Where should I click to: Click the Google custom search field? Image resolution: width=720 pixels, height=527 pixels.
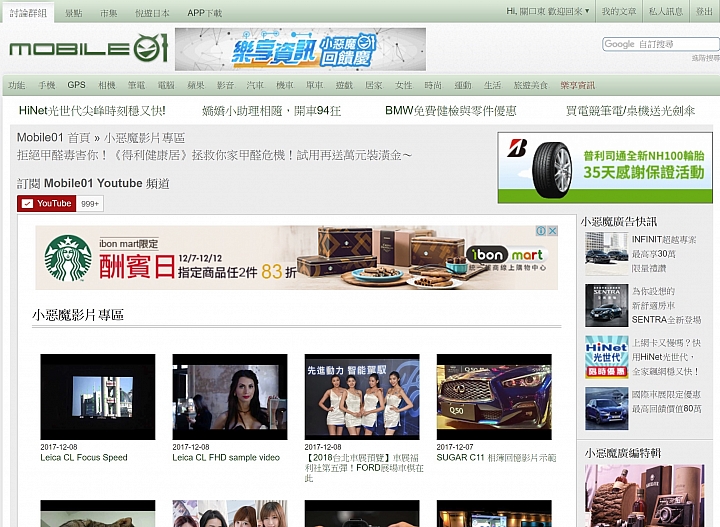pos(660,44)
